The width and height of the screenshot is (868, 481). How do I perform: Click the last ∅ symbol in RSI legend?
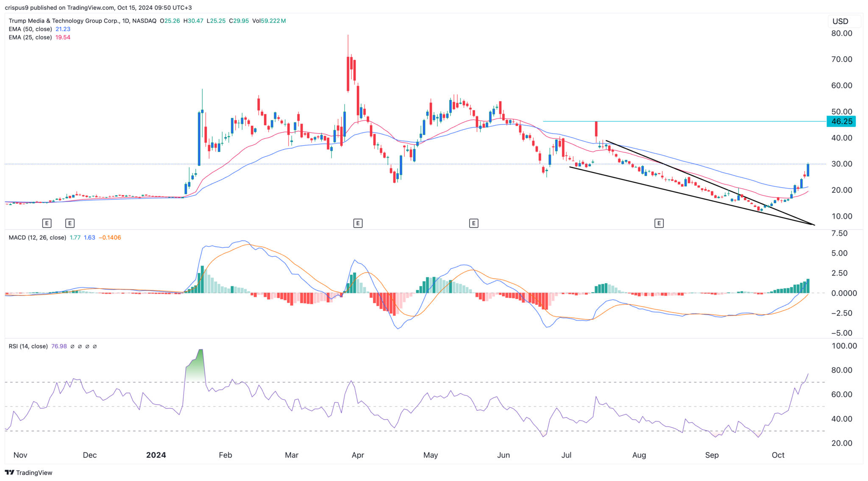(95, 346)
